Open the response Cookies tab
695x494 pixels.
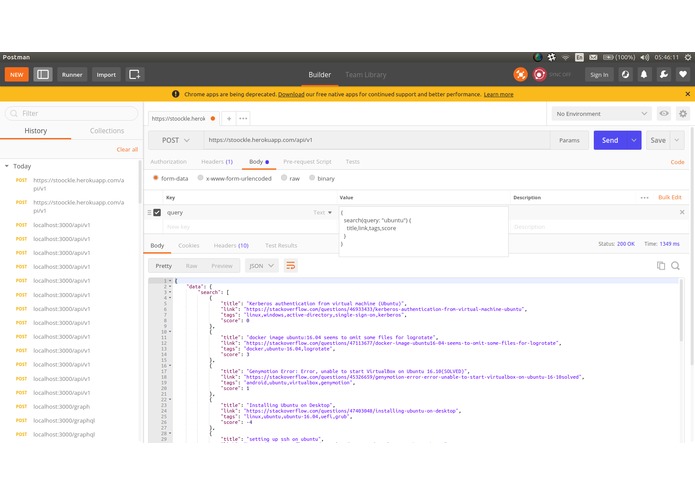pyautogui.click(x=188, y=245)
